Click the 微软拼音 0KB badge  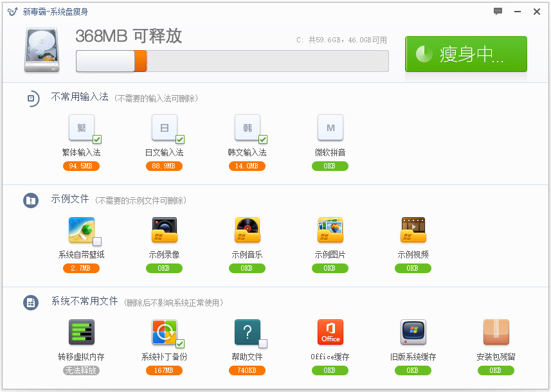point(330,166)
